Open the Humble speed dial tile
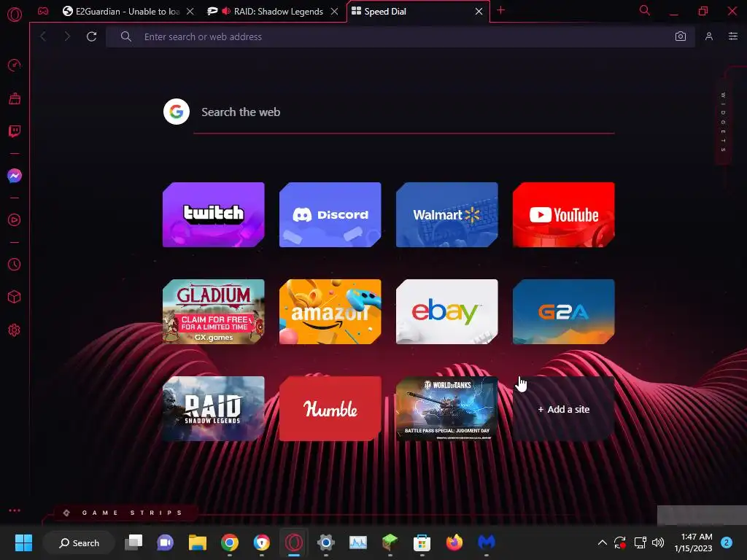Viewport: 747px width, 560px height. 330,409
